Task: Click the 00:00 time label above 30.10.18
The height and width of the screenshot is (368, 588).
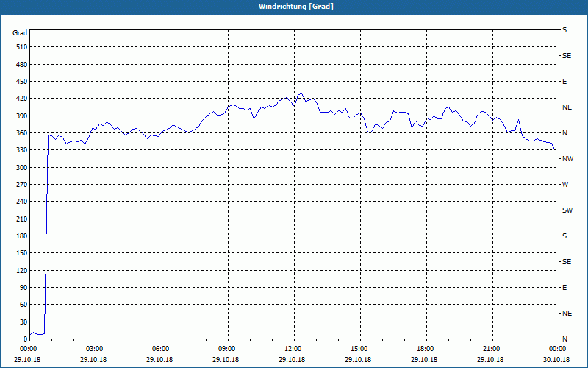Action: [x=558, y=349]
